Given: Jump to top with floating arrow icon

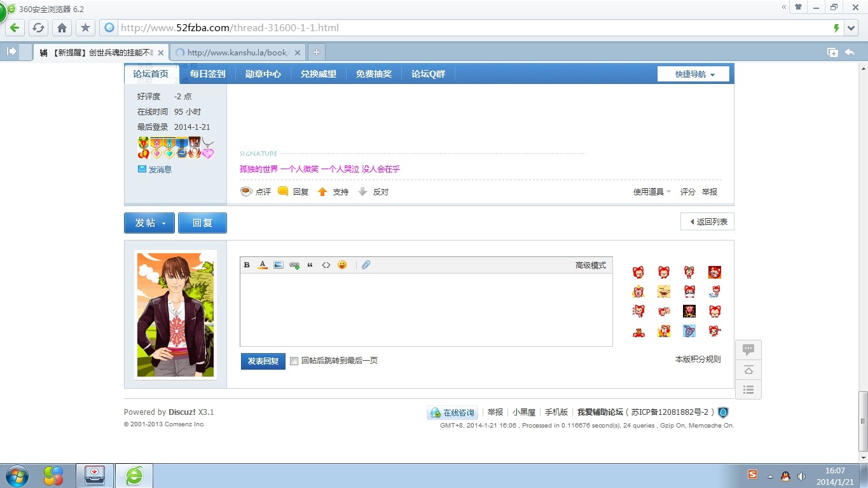Looking at the screenshot, I should [748, 370].
